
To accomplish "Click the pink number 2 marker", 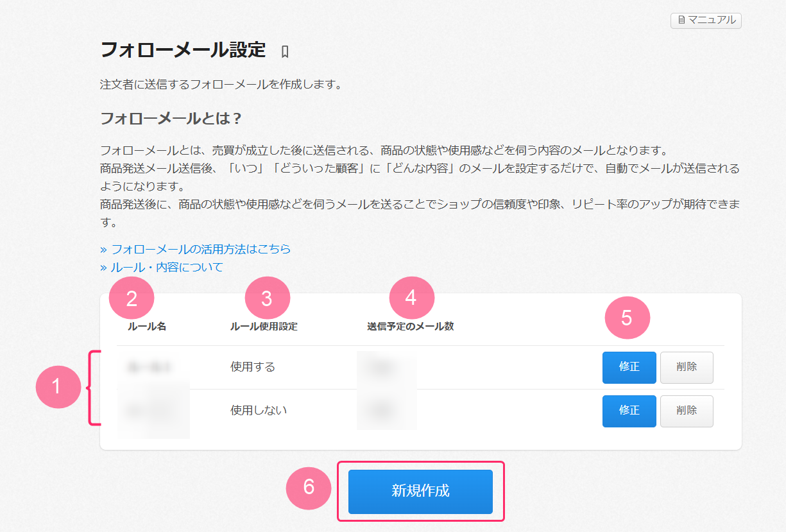I will (132, 298).
